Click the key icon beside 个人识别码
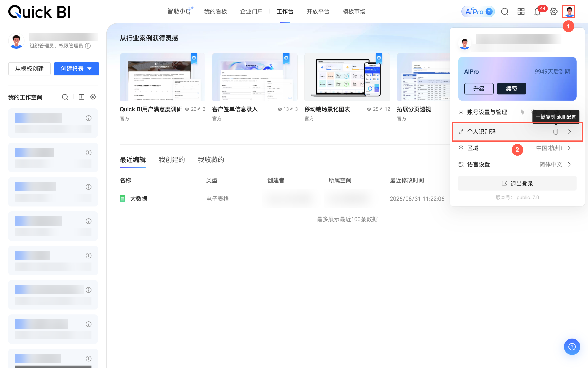Image resolution: width=588 pixels, height=368 pixels. (x=461, y=132)
